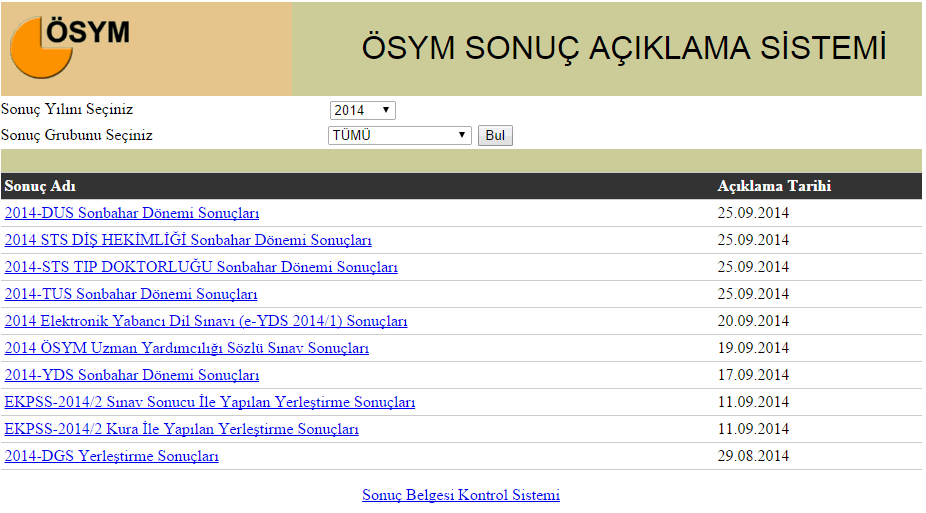926x513 pixels.
Task: Go to Sonuç Belgesi Kontrol Sistemi
Action: click(x=461, y=495)
